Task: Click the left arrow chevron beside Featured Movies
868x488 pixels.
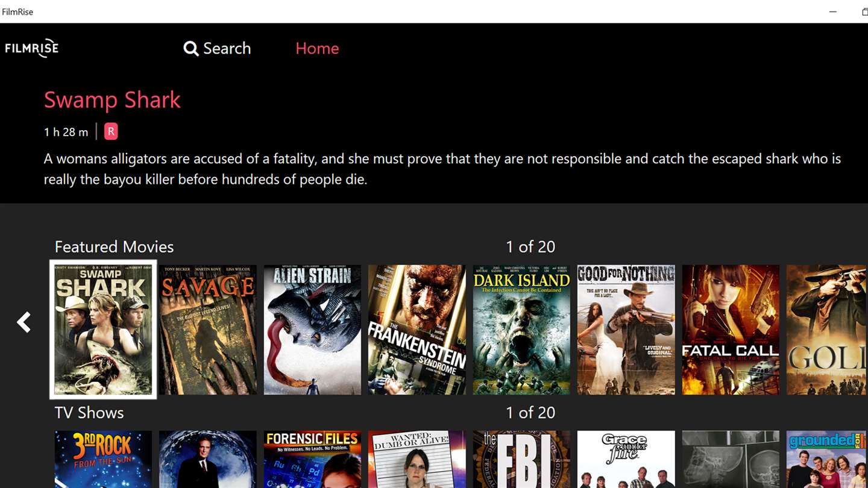Action: click(x=24, y=322)
